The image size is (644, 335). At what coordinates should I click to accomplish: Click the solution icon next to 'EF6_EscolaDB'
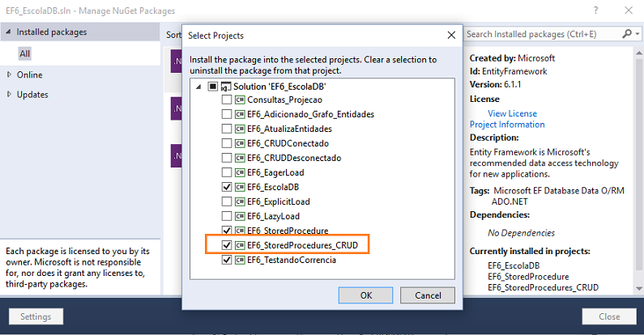(x=226, y=87)
